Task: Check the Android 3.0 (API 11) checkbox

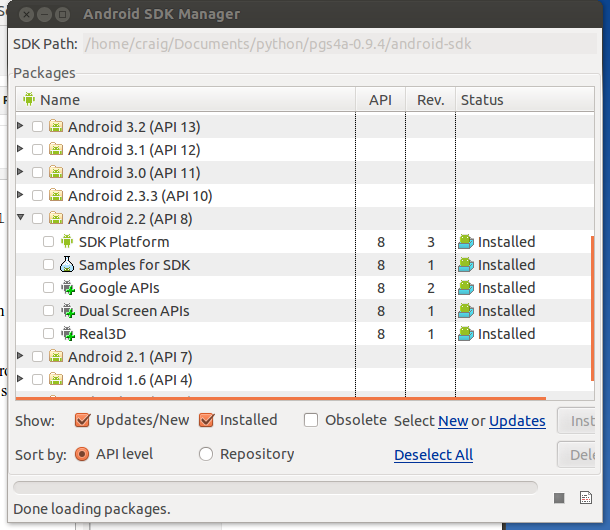Action: [x=37, y=172]
